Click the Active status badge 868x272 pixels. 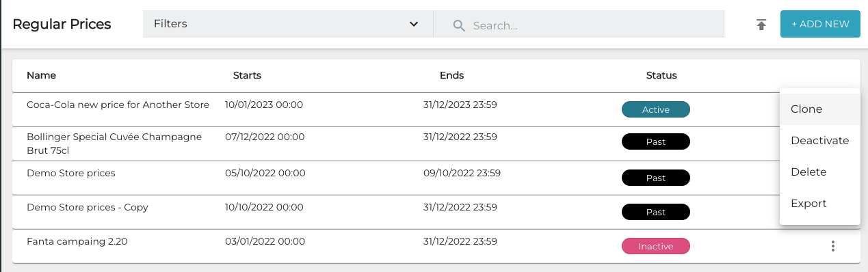[655, 109]
